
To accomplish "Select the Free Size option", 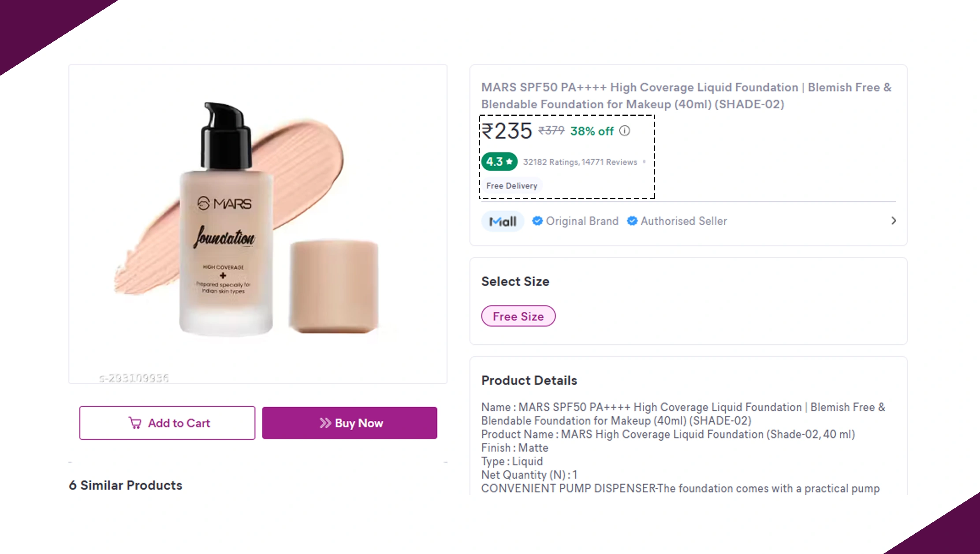I will pyautogui.click(x=518, y=316).
